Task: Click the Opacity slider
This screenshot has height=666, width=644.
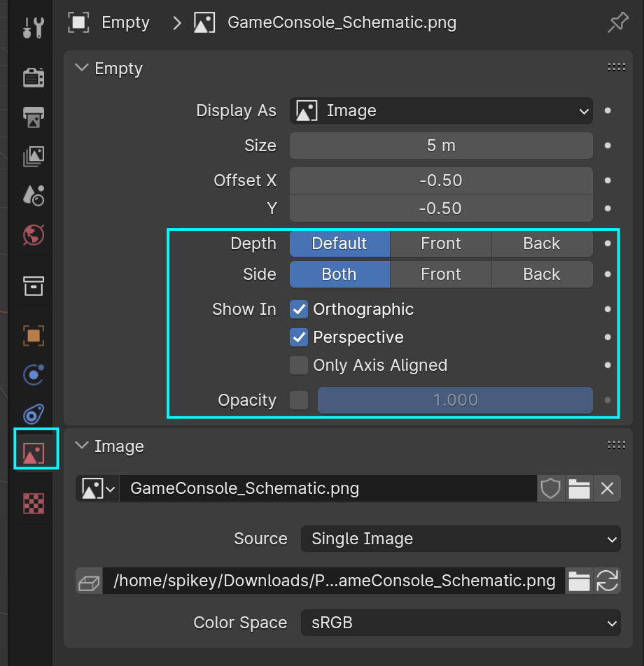Action: click(455, 400)
